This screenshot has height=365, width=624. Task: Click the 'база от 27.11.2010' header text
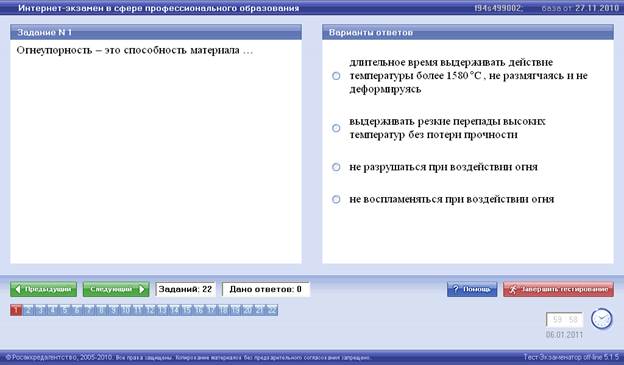pyautogui.click(x=581, y=8)
